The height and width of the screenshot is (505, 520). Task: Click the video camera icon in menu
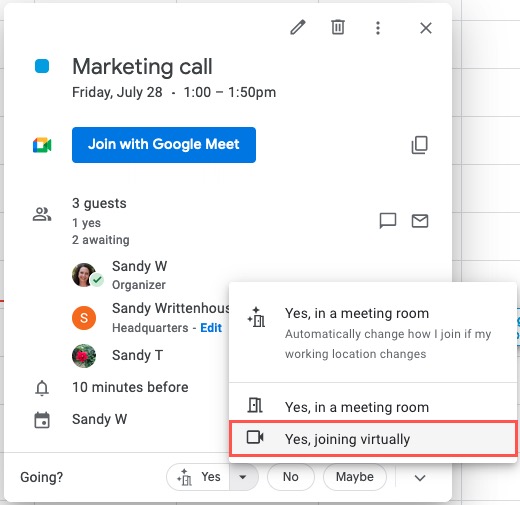[255, 437]
